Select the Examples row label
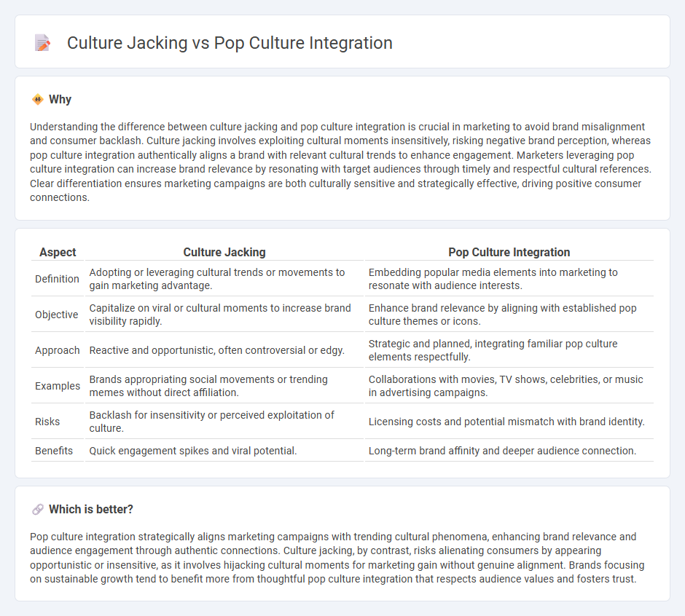The height and width of the screenshot is (616, 685). coord(58,387)
